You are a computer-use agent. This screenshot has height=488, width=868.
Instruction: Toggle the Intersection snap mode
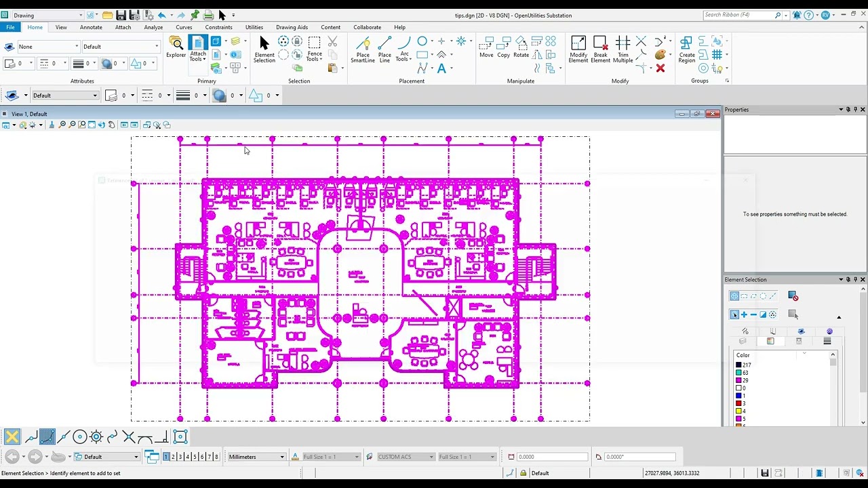[129, 436]
